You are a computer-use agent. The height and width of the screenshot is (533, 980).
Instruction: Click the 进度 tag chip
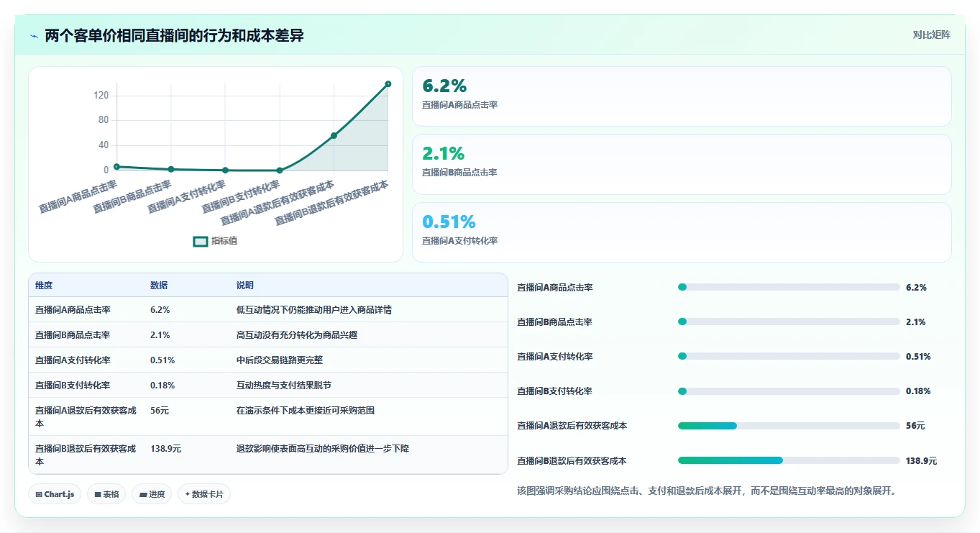(152, 494)
